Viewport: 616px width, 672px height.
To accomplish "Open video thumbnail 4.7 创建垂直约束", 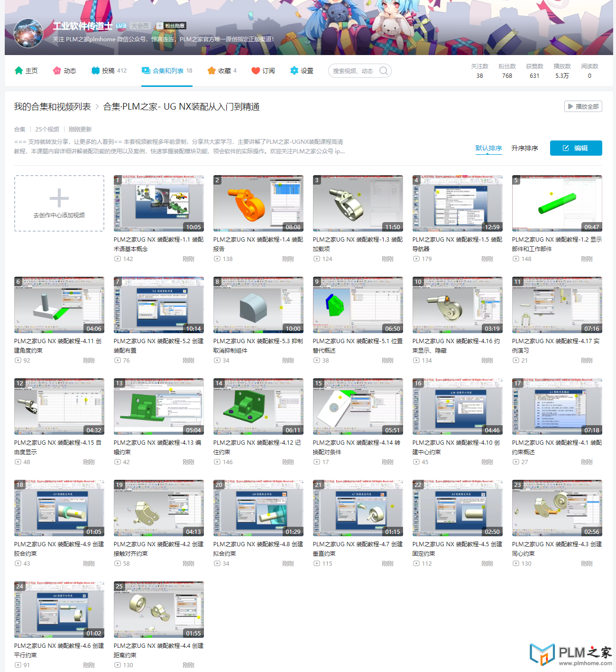I will pos(358,508).
